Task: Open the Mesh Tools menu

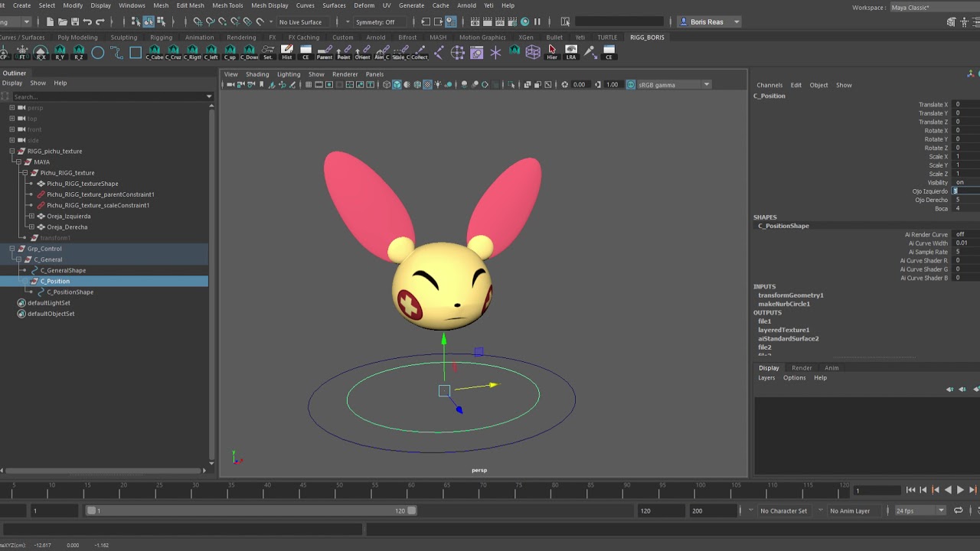Action: [x=227, y=5]
